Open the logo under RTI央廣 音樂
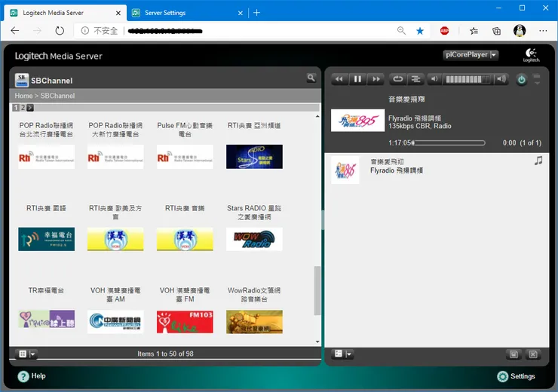Image resolution: width=558 pixels, height=392 pixels. pyautogui.click(x=185, y=239)
